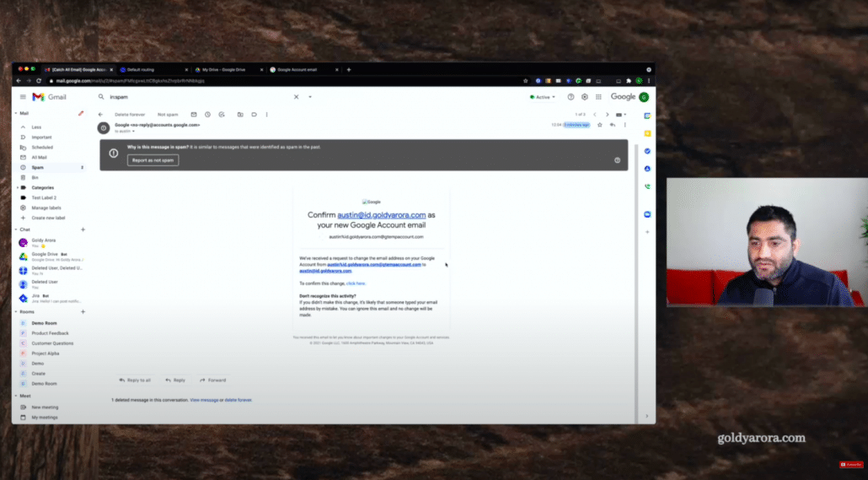Snooze this email with the clock icon
This screenshot has width=868, height=480.
click(x=207, y=115)
